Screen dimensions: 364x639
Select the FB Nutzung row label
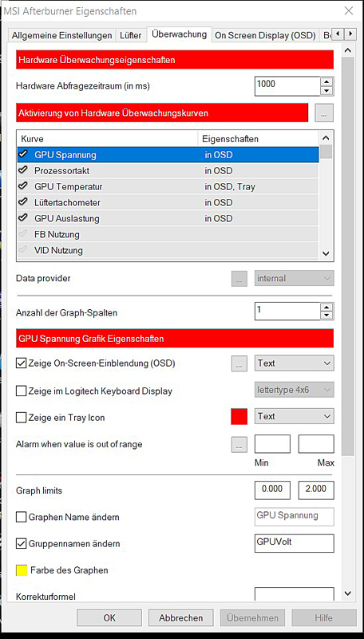pyautogui.click(x=57, y=234)
